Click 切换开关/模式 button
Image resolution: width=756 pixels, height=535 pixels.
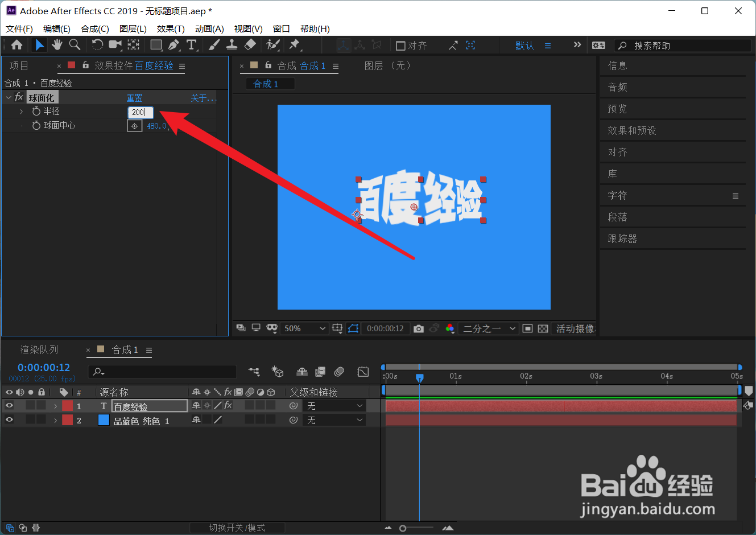[237, 528]
